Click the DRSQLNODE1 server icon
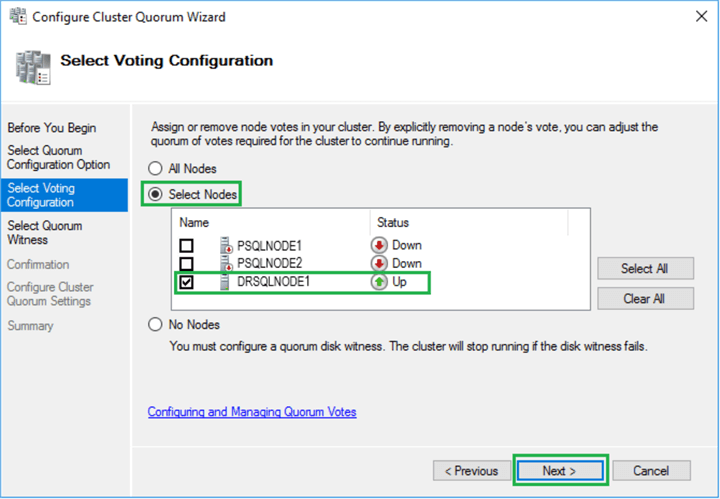Viewport: 720px width, 499px height. 225,282
